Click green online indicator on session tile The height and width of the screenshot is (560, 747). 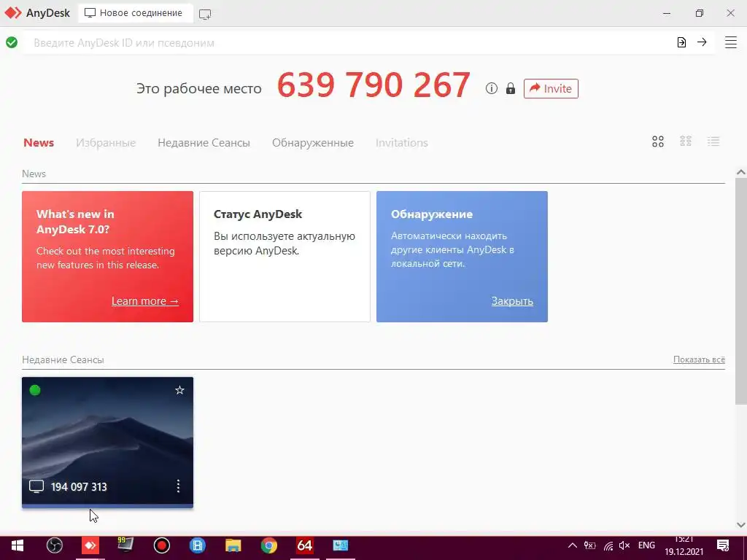(35, 391)
